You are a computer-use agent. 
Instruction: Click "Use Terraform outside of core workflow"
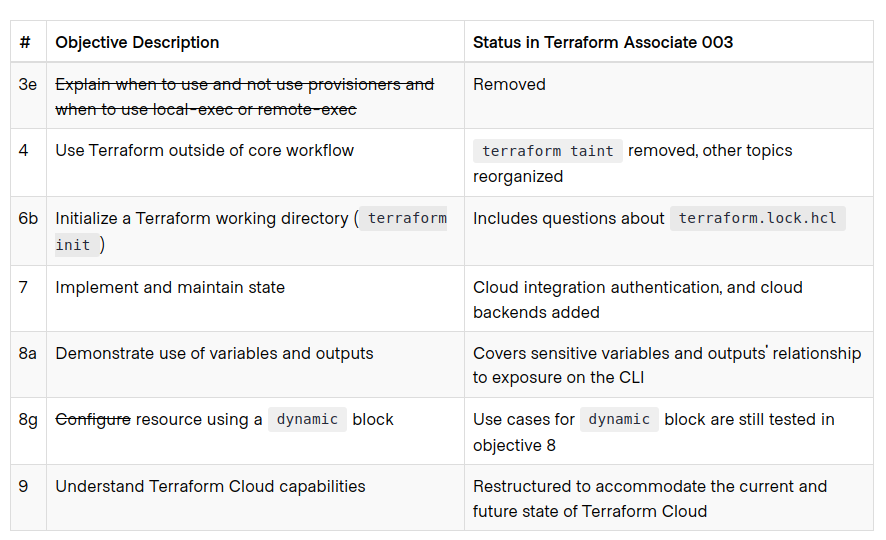click(x=204, y=151)
